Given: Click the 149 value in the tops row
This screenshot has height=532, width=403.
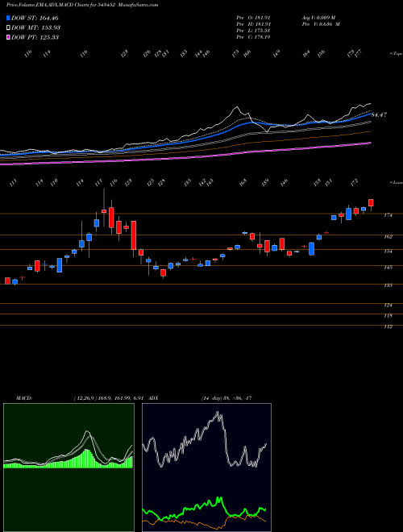Looking at the screenshot, I should tap(276, 54).
